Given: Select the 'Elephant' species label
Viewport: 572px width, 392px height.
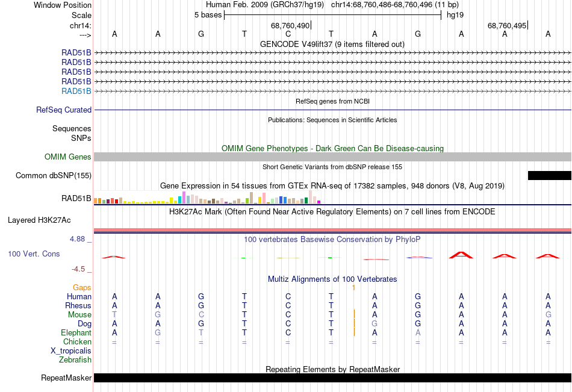Looking at the screenshot, I should [x=76, y=332].
